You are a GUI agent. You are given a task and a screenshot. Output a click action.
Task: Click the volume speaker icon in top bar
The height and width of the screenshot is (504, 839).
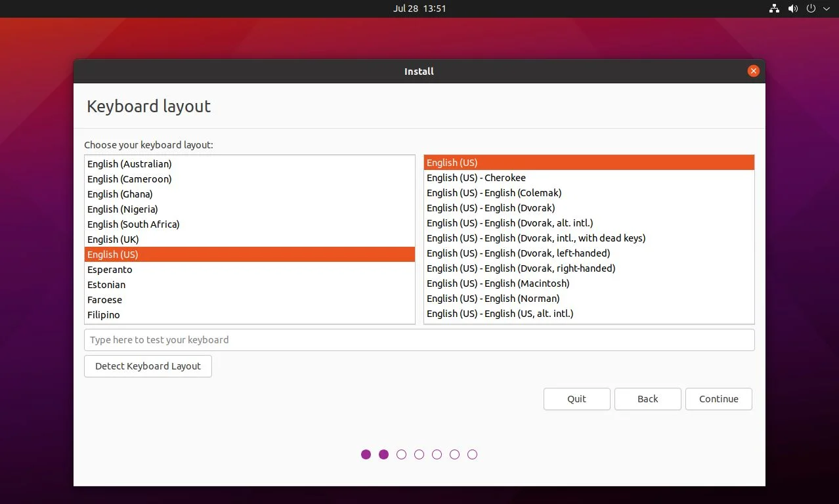pyautogui.click(x=792, y=9)
